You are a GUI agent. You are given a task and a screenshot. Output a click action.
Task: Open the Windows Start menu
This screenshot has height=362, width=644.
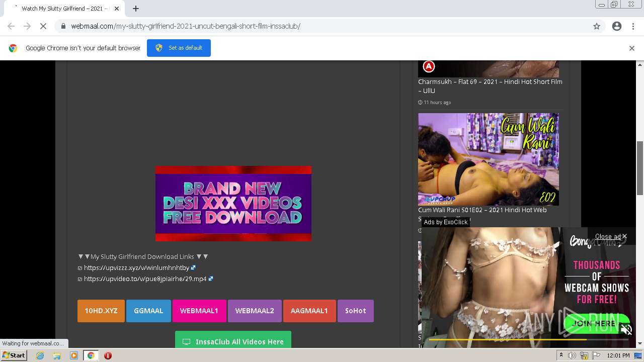(x=14, y=355)
